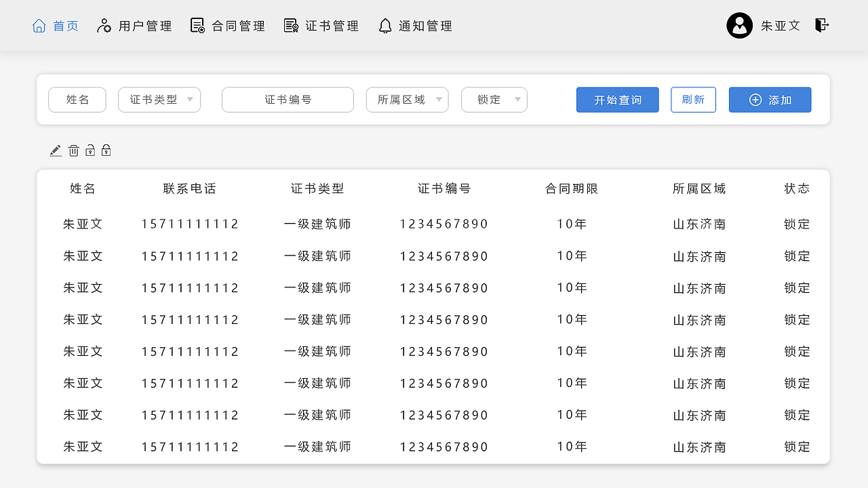Click inside the 证书编号 input field
The height and width of the screenshot is (488, 868).
coord(288,100)
